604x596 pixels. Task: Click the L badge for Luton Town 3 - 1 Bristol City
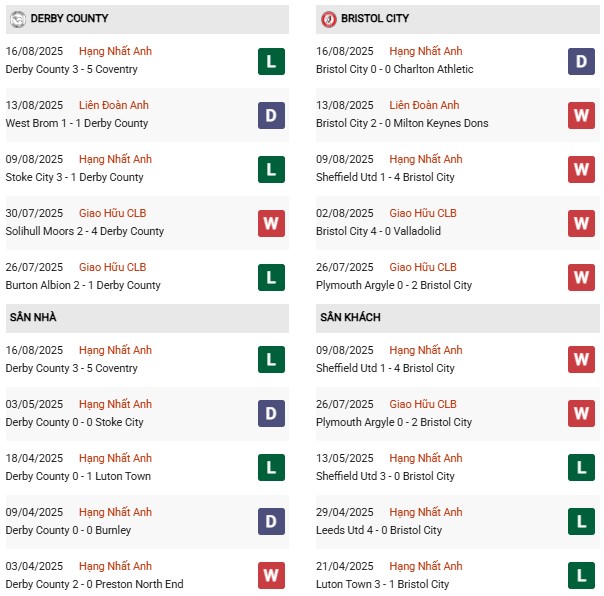(x=582, y=575)
